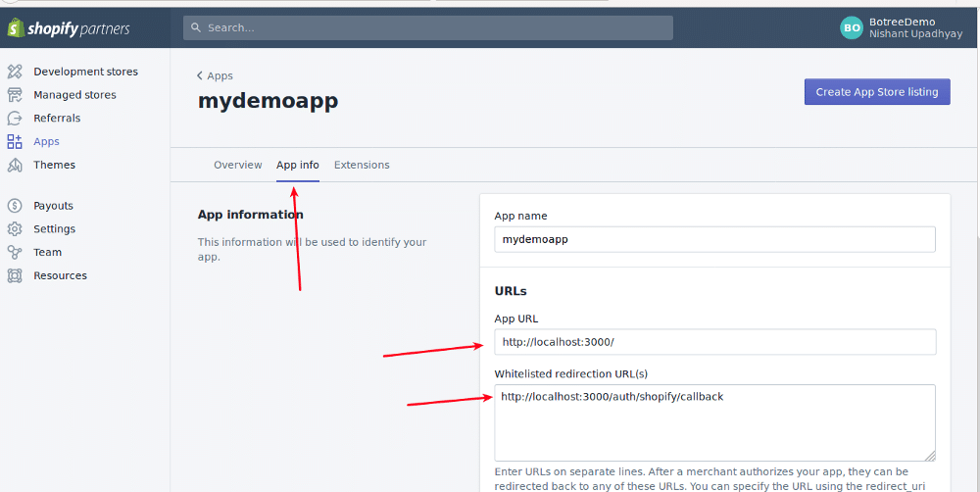Viewport: 980px width, 492px height.
Task: Switch to the Extensions tab
Action: tap(362, 165)
